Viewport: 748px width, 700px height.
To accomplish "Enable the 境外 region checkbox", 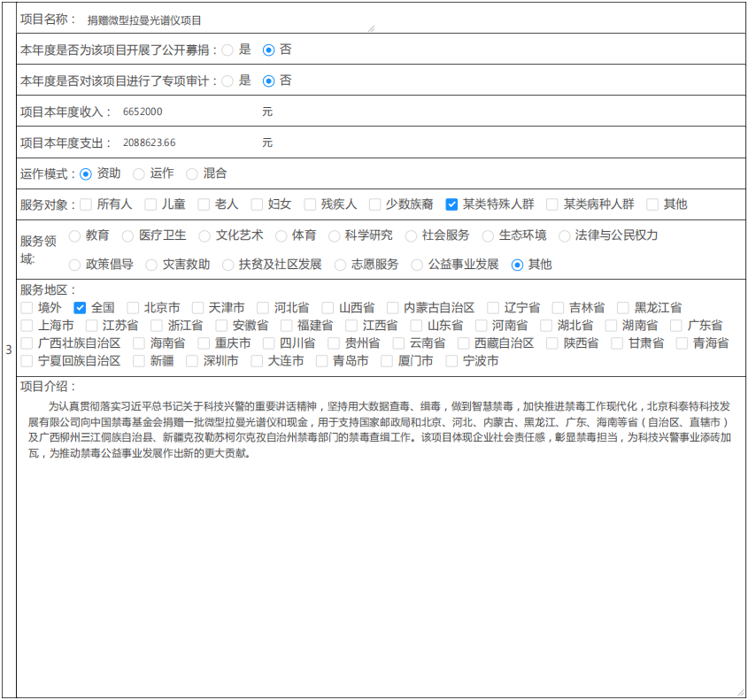I will click(27, 308).
